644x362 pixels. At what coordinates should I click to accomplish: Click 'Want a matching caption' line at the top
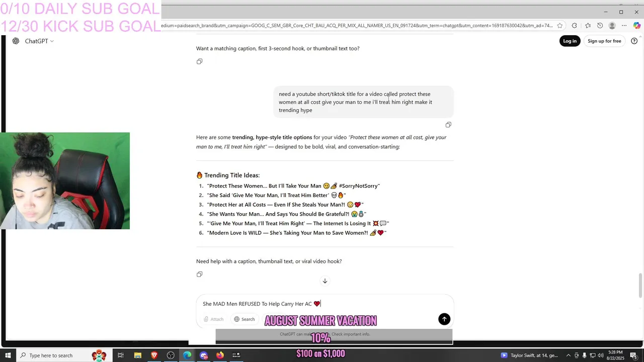[x=278, y=49]
